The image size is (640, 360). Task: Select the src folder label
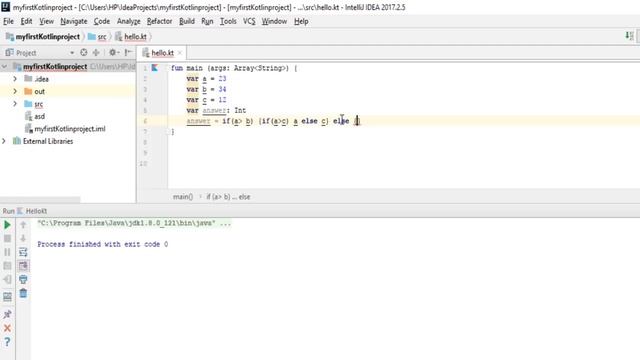[38, 104]
